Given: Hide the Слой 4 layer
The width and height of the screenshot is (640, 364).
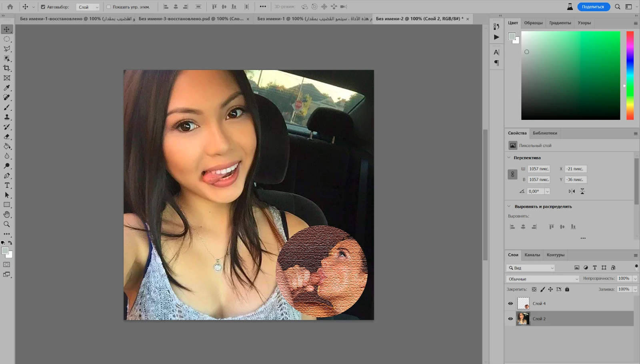Looking at the screenshot, I should click(510, 304).
